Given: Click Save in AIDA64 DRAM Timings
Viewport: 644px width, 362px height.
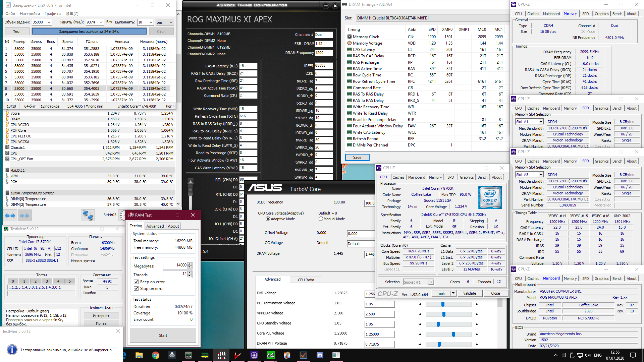Looking at the screenshot, I should (x=357, y=158).
